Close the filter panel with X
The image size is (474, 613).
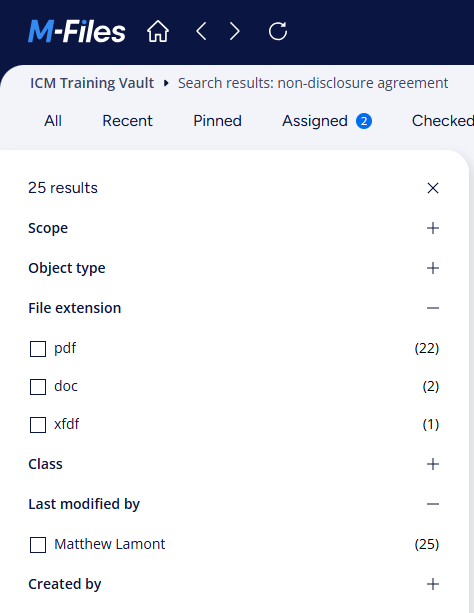pos(433,188)
